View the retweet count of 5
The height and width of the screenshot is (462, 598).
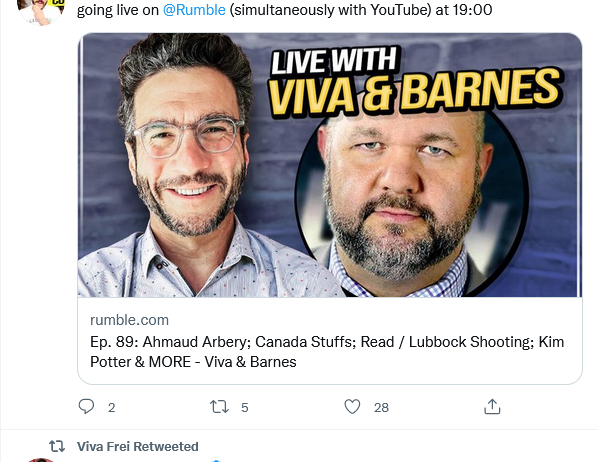pyautogui.click(x=244, y=407)
